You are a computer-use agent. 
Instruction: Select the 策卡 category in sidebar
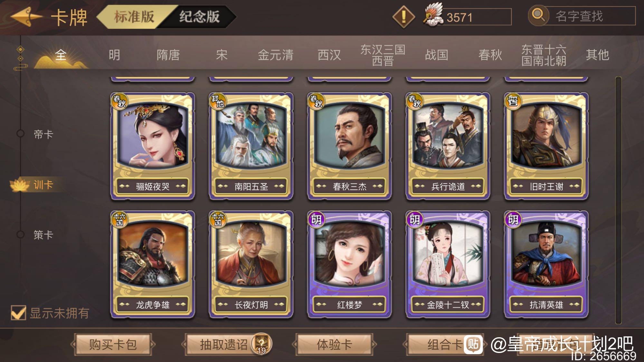(43, 235)
